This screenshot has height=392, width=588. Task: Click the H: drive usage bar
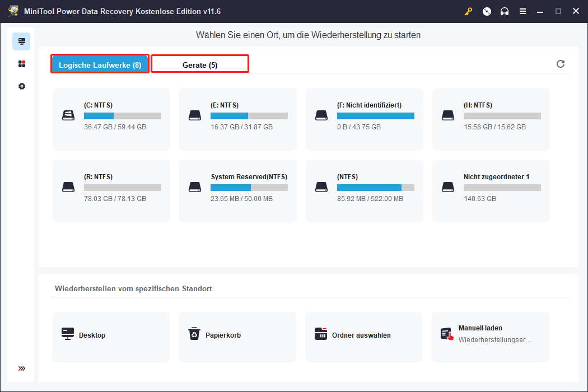(502, 116)
